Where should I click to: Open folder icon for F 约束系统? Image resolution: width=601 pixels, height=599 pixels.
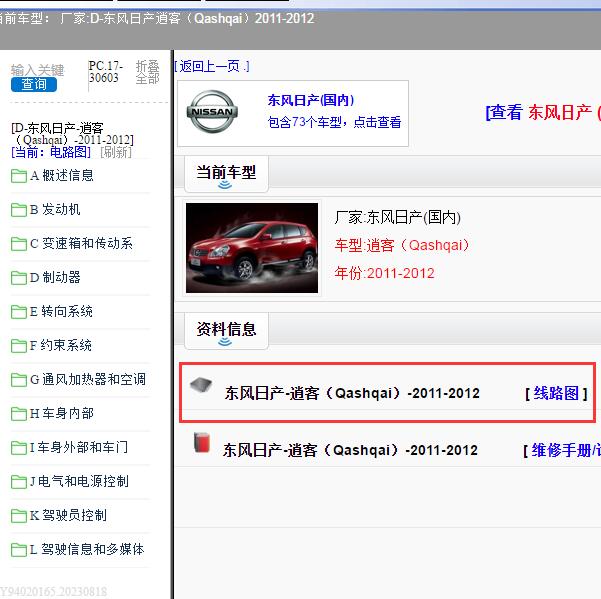coord(19,346)
